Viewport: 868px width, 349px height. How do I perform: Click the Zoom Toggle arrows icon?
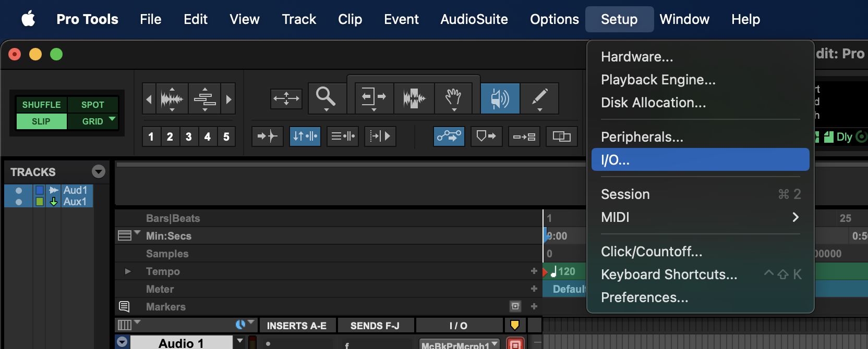[286, 98]
